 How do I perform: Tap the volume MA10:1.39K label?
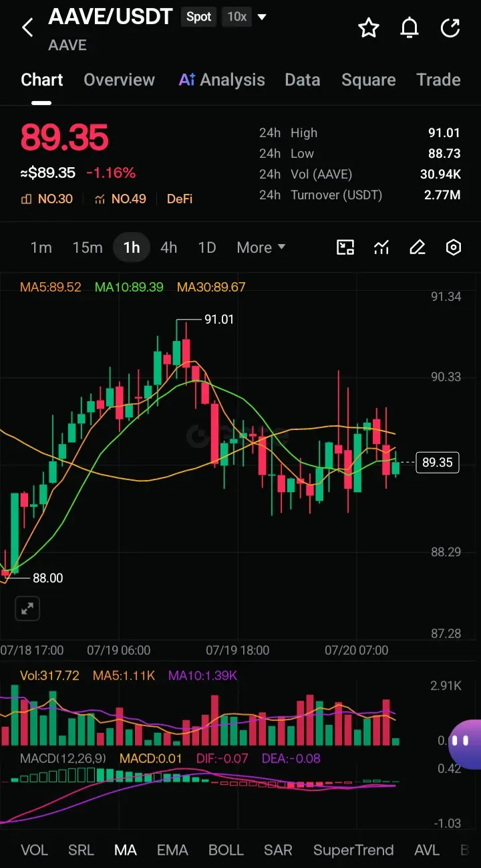[202, 675]
